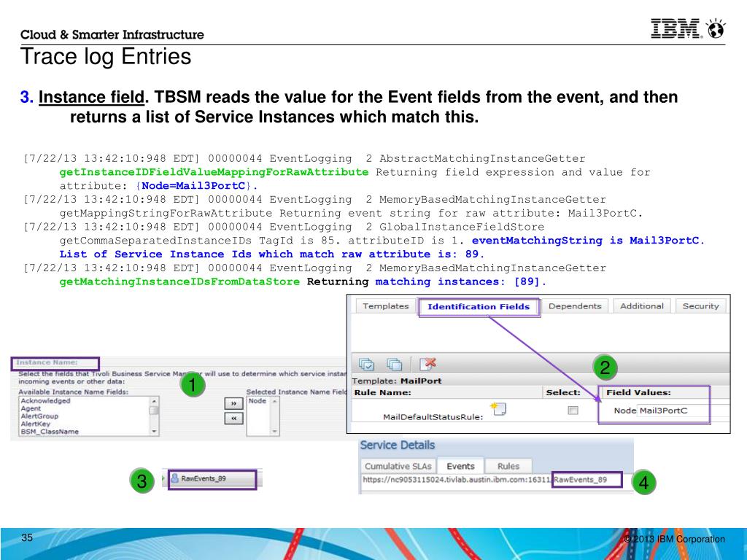The image size is (747, 560).
Task: Click the select-all rules icon
Action: [366, 365]
